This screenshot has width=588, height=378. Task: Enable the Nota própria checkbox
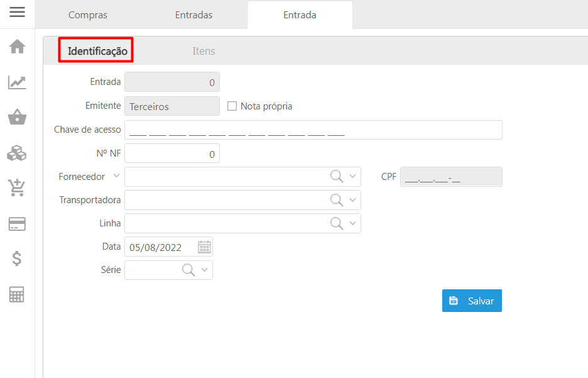[x=232, y=106]
